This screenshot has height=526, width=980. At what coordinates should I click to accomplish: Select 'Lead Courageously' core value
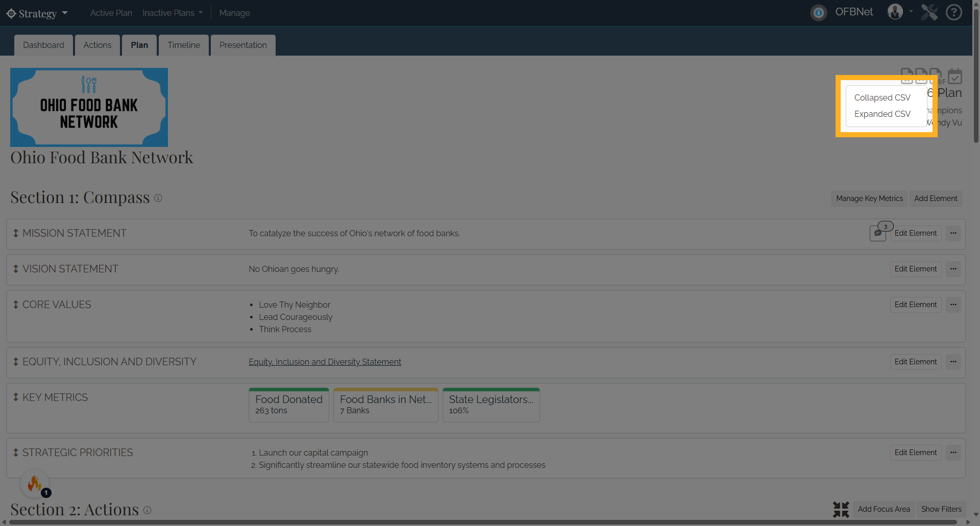[296, 317]
